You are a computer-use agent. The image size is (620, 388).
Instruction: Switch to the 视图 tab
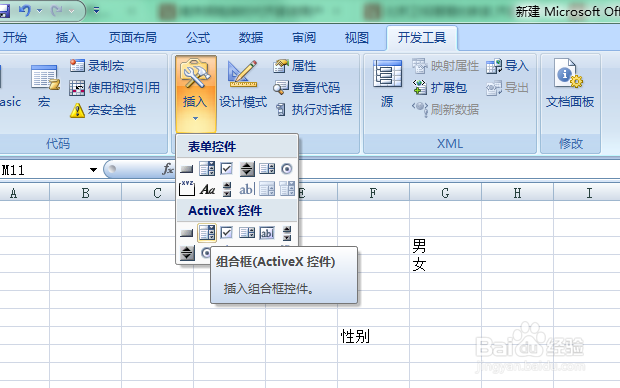[357, 38]
